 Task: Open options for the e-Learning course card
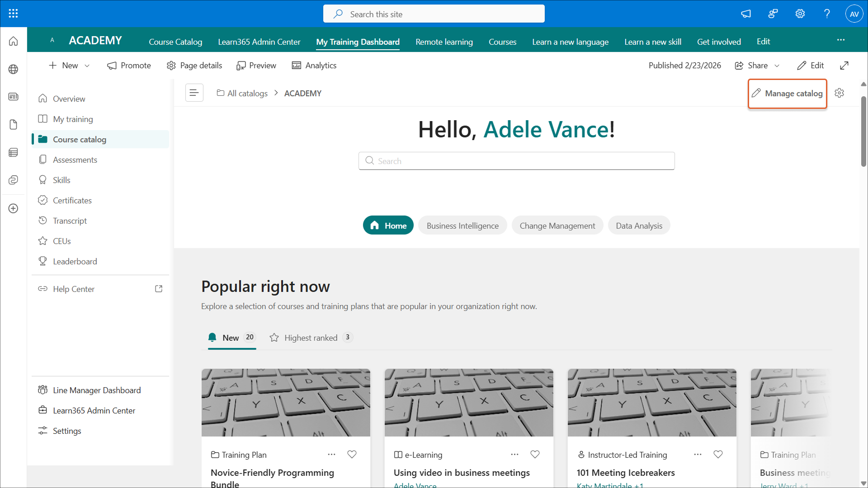(x=514, y=455)
